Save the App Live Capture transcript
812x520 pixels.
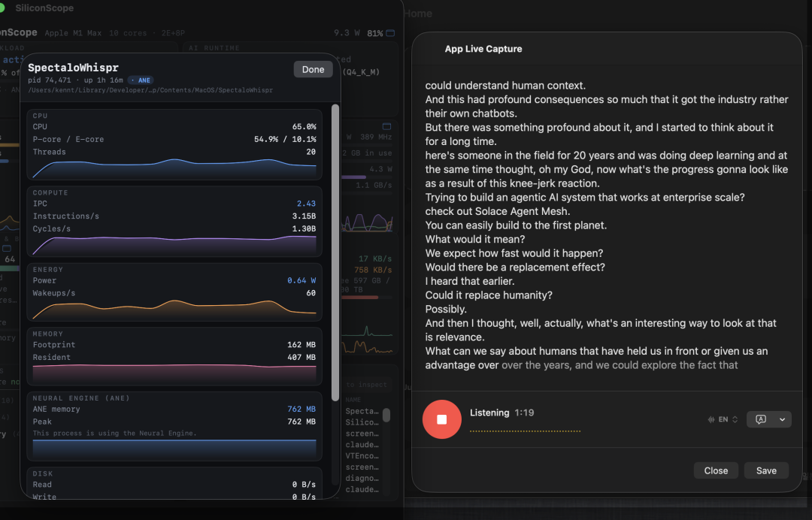[766, 470]
